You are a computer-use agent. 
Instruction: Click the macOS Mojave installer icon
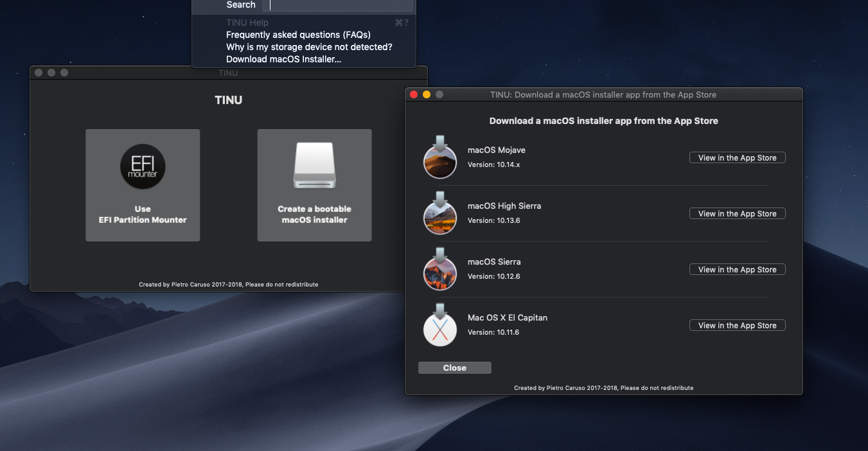[x=440, y=157]
